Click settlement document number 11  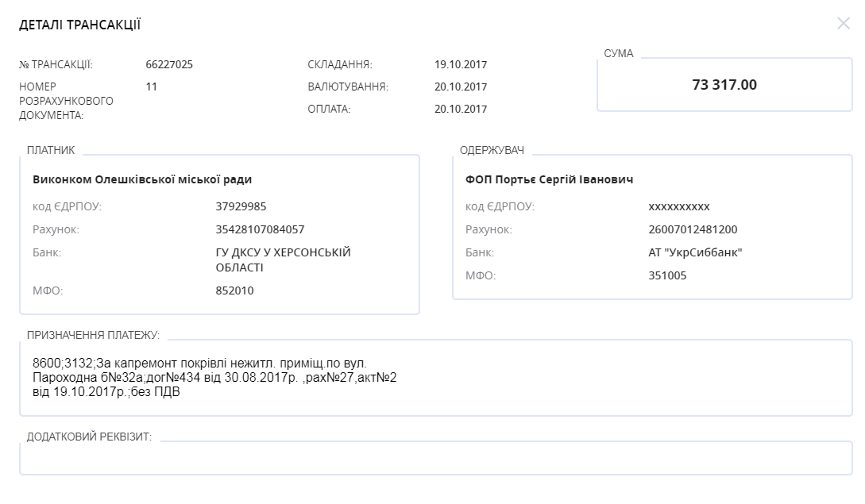pos(151,87)
